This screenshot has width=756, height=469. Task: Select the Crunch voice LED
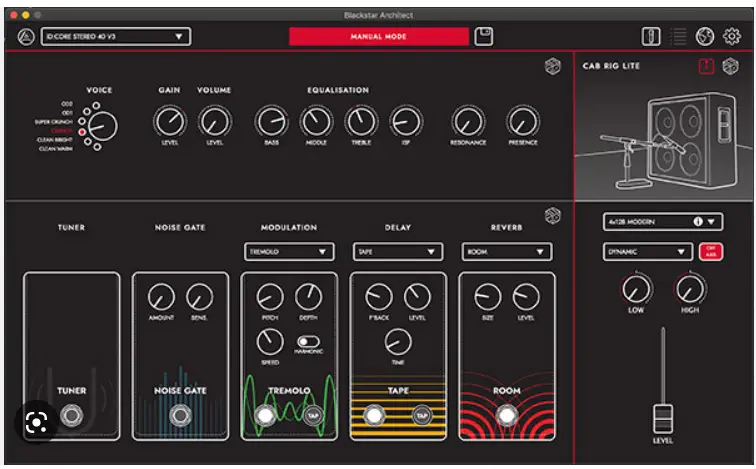point(82,132)
